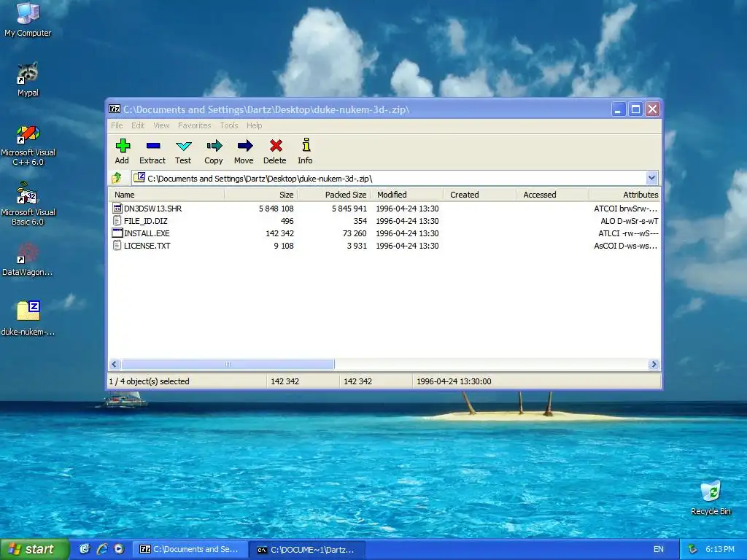Go up one folder level
This screenshot has width=747, height=560.
click(117, 178)
